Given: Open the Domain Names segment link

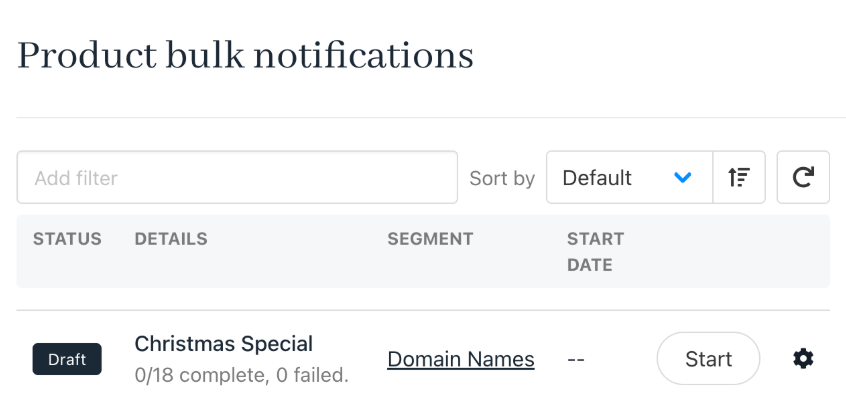Looking at the screenshot, I should 461,359.
